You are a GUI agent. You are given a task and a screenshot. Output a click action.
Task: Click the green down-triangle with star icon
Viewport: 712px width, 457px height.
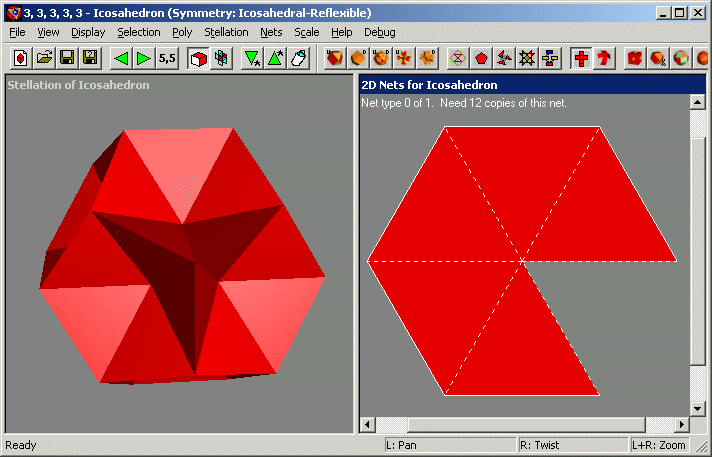[252, 58]
